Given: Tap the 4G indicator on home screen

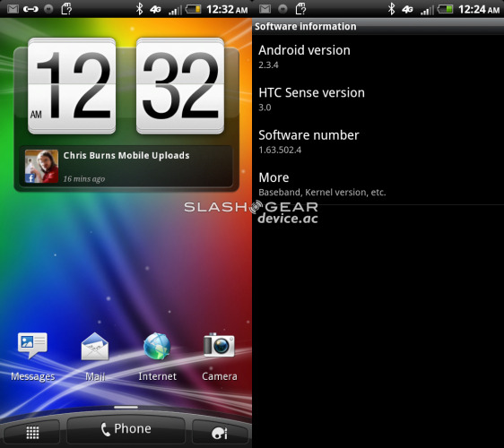Looking at the screenshot, I should [155, 10].
